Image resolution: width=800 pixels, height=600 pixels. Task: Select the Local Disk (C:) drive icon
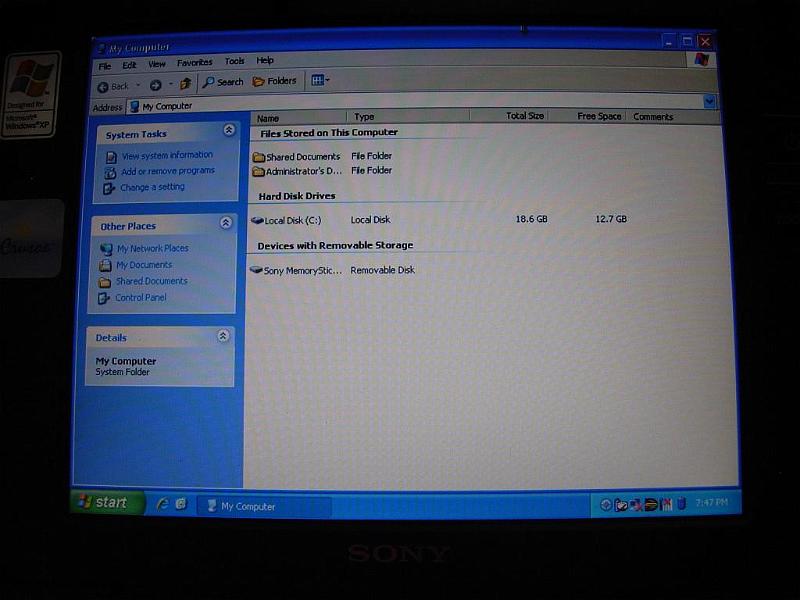pyautogui.click(x=257, y=221)
